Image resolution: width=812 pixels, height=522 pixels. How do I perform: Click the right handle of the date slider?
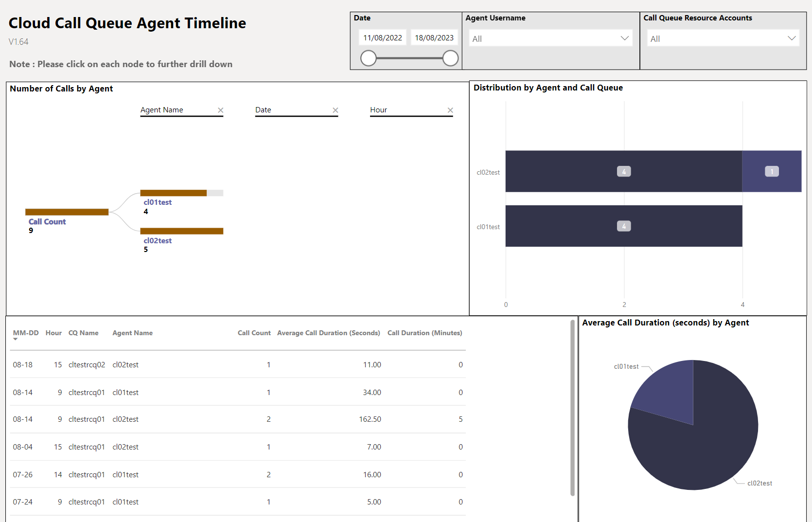click(x=450, y=58)
